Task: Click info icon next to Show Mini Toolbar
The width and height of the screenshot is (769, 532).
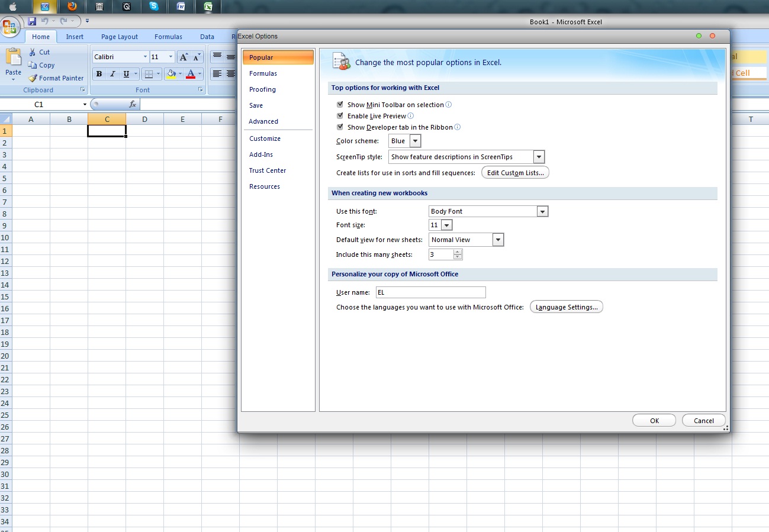Action: coord(448,105)
